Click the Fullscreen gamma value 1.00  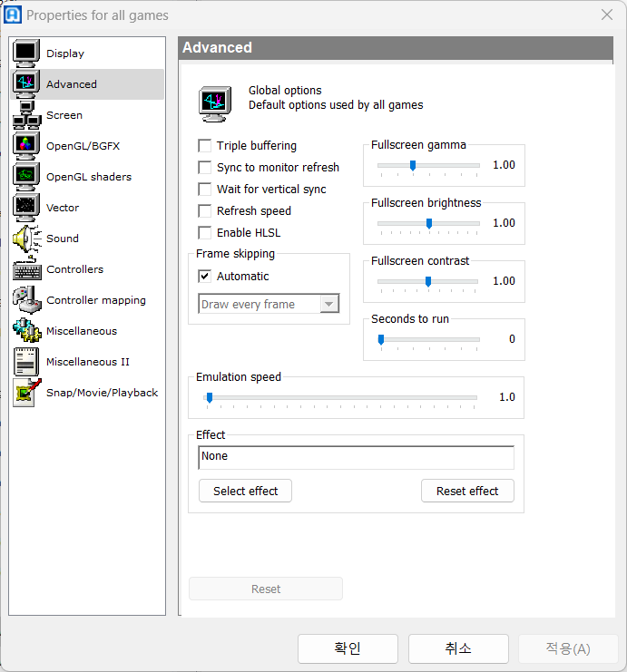(x=504, y=165)
